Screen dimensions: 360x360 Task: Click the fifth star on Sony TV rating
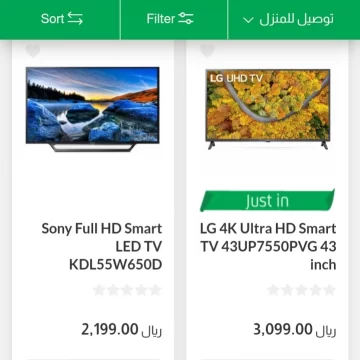click(155, 290)
